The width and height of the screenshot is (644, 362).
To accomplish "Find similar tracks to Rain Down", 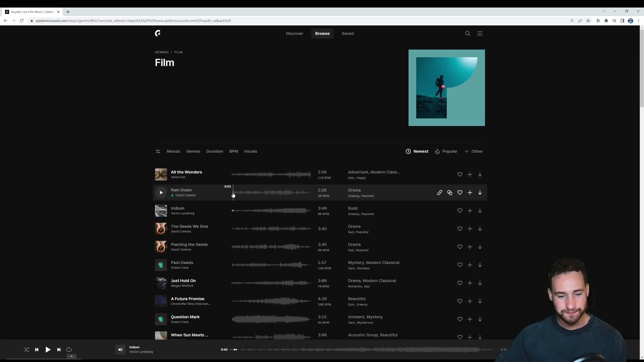I will coord(449,192).
